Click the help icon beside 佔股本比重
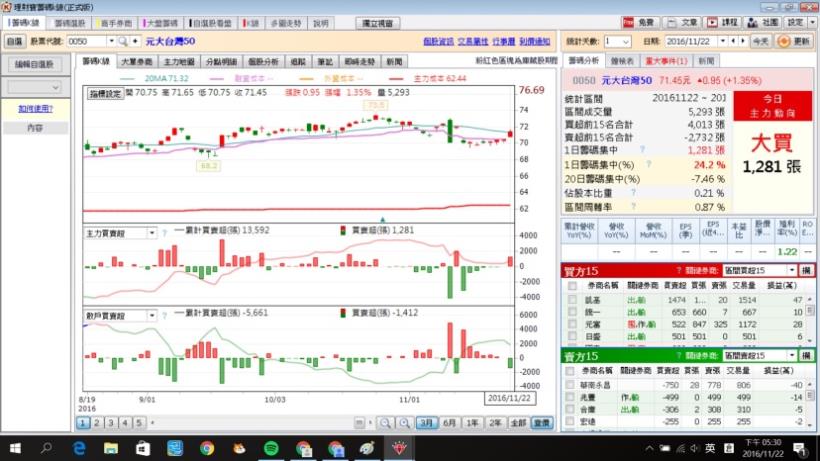The width and height of the screenshot is (820, 461). [633, 192]
